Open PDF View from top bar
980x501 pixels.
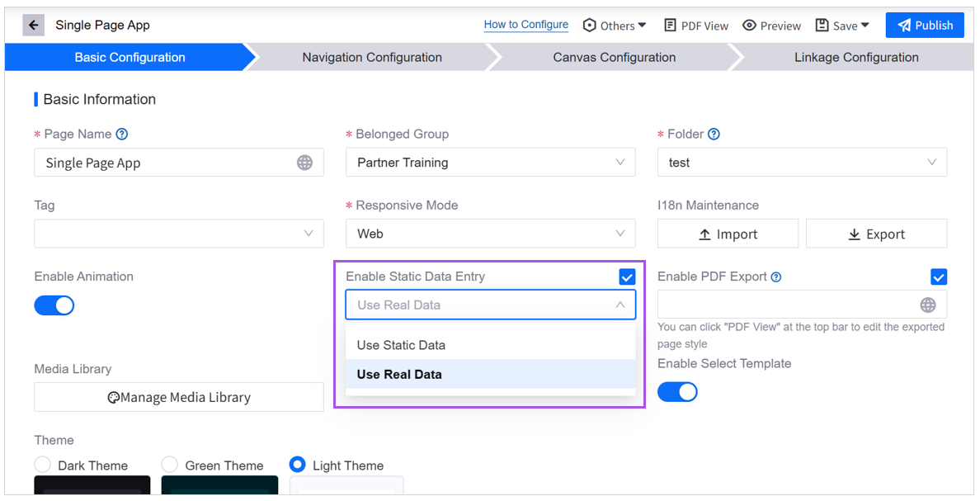tap(696, 26)
